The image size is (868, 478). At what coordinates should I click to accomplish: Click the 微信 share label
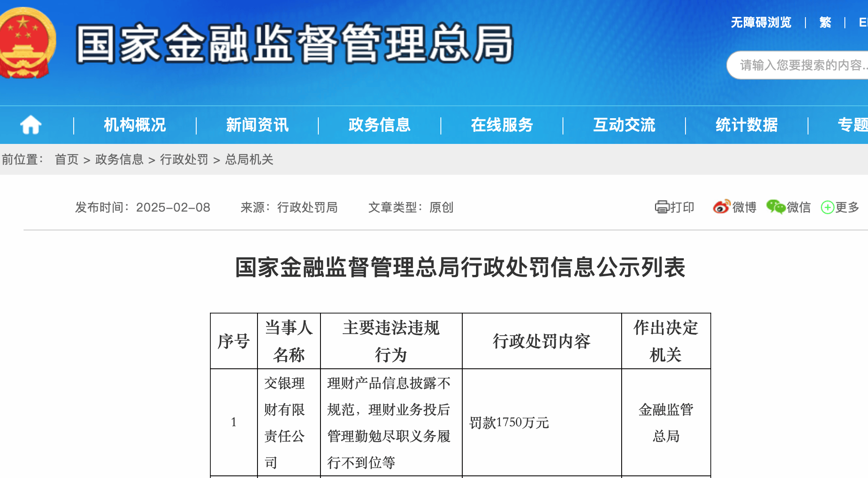coord(799,207)
